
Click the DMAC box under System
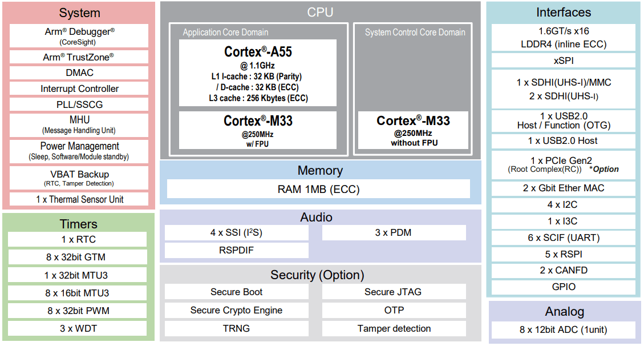pos(79,73)
